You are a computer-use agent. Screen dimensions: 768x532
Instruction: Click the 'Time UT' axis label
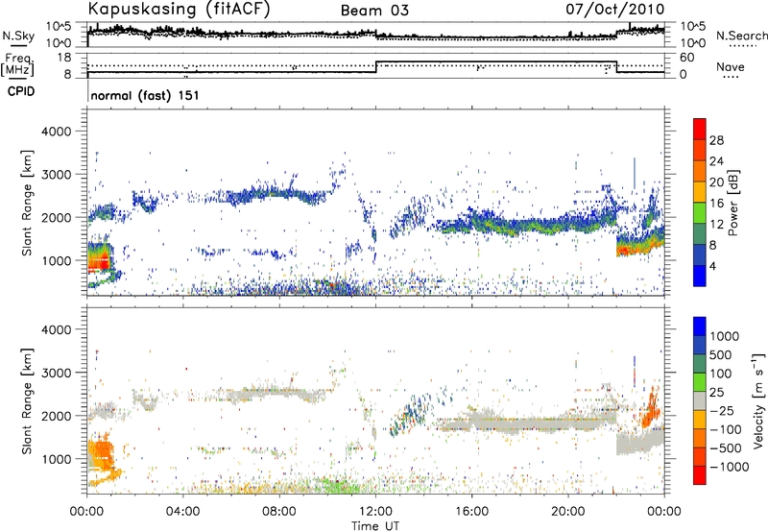point(375,525)
